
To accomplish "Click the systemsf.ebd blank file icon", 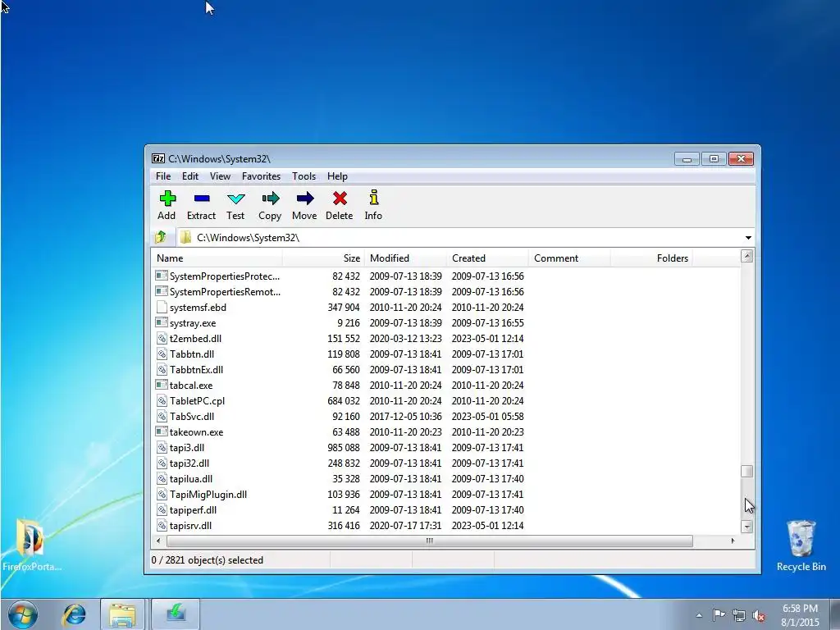I will [x=162, y=307].
